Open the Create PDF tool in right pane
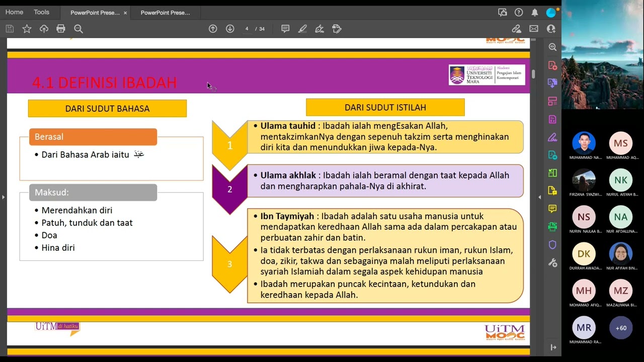The width and height of the screenshot is (644, 362). [552, 65]
